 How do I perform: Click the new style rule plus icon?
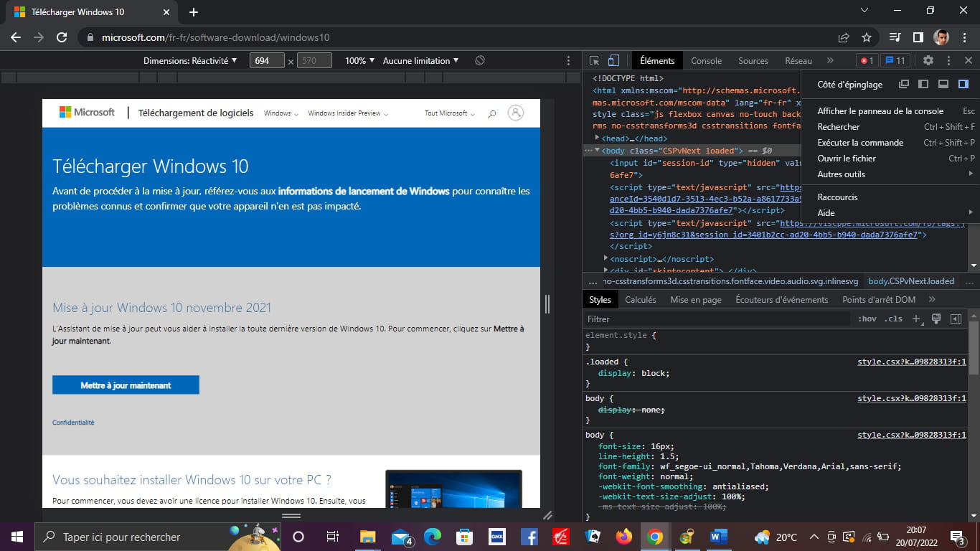916,319
